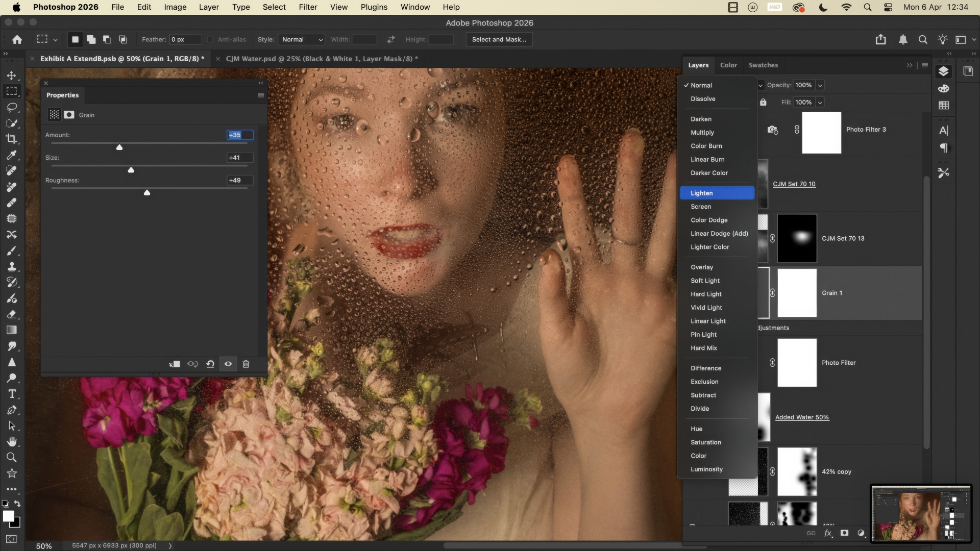Click the Added Water 50% layer name
This screenshot has height=551, width=980.
(802, 417)
